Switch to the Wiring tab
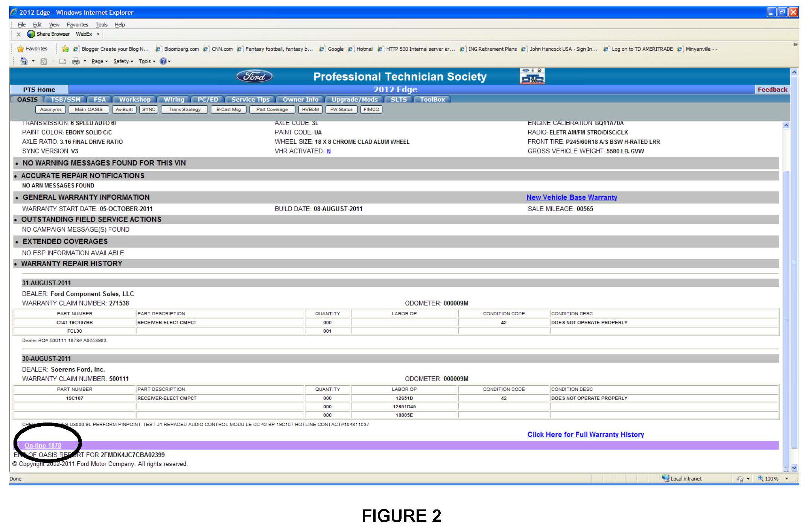The height and width of the screenshot is (532, 811). [174, 99]
